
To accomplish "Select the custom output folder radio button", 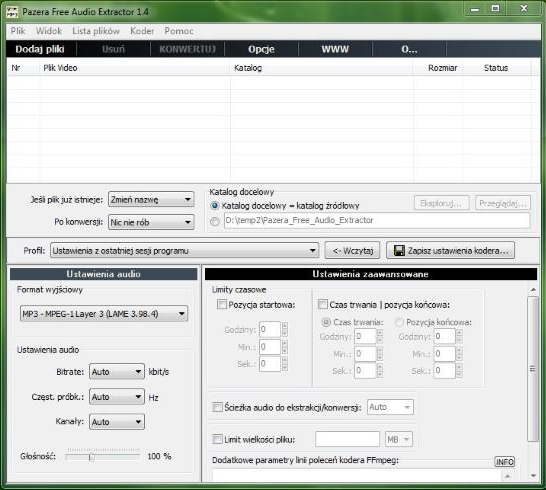I will [215, 221].
